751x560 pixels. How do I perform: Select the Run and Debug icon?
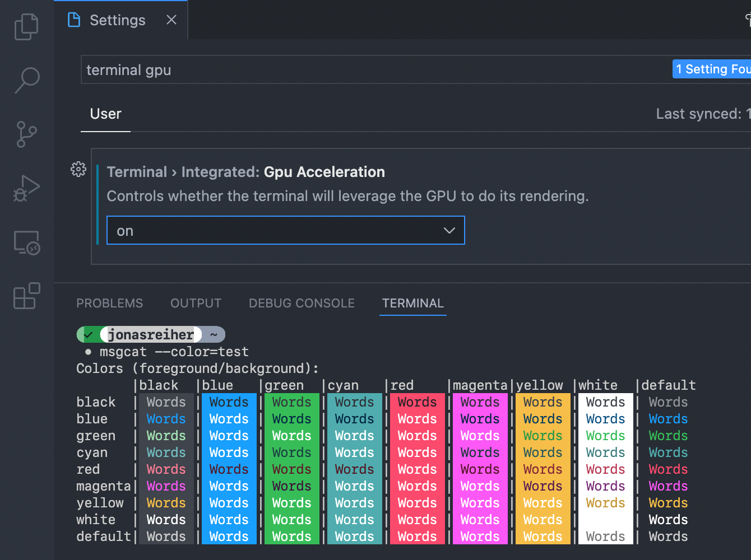26,187
